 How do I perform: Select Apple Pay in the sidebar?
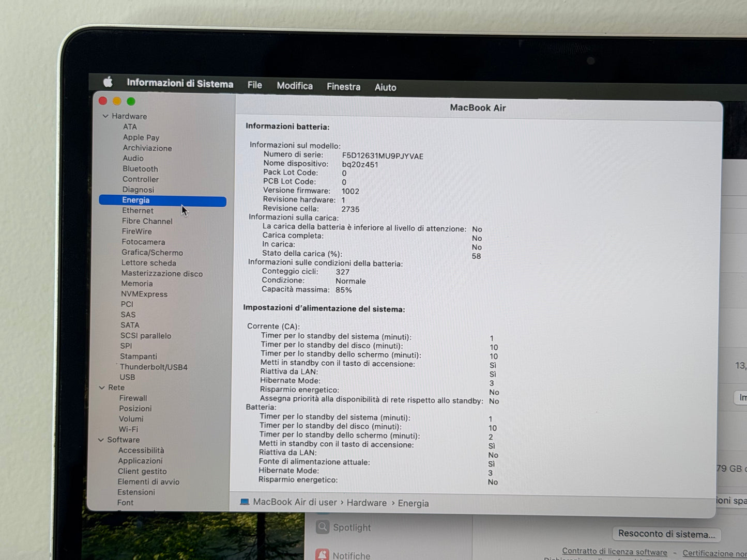tap(141, 137)
